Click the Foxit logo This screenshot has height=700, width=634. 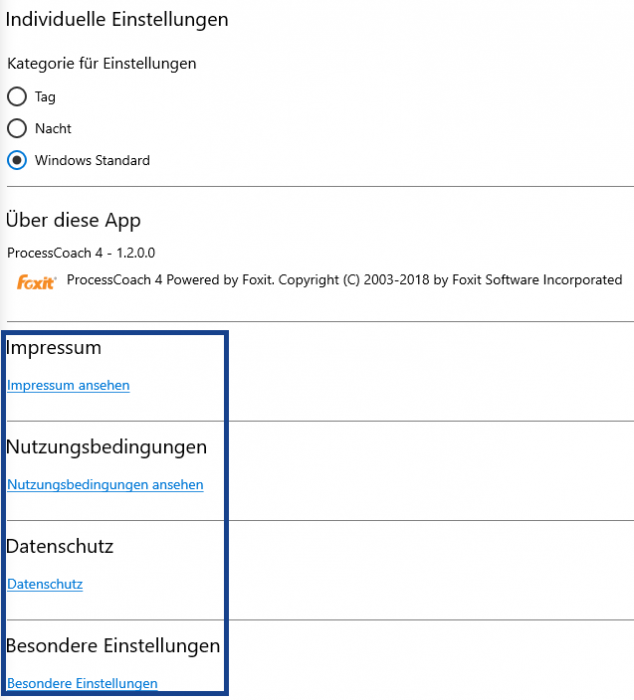[x=36, y=282]
